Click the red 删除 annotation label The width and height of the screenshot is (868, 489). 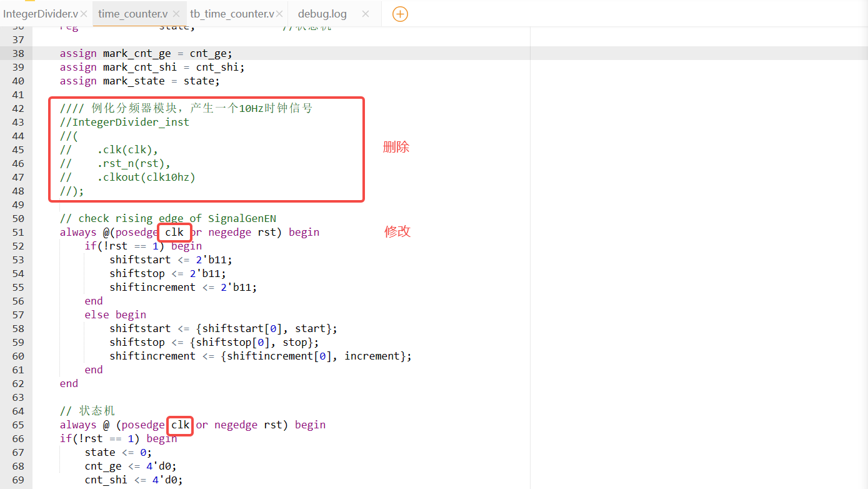coord(396,148)
